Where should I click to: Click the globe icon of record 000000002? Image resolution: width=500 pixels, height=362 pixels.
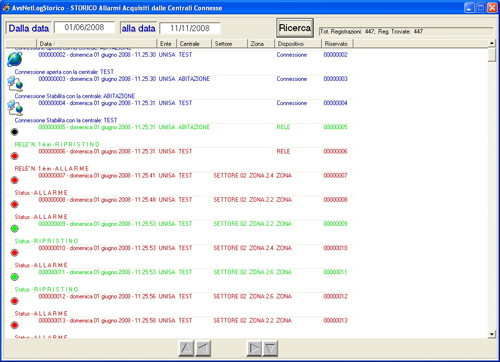point(15,60)
